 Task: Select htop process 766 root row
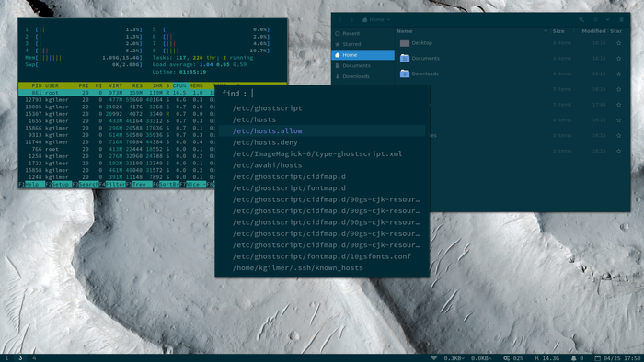(x=117, y=149)
